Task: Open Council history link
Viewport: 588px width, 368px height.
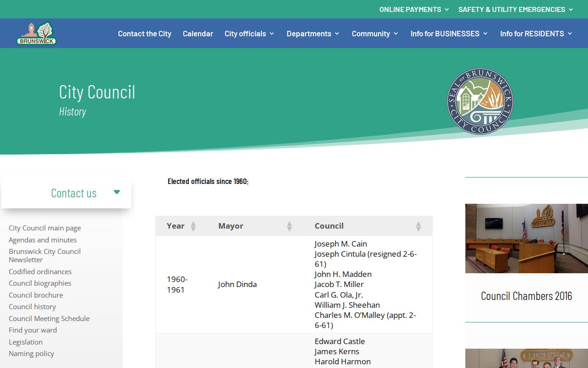Action: pyautogui.click(x=32, y=306)
